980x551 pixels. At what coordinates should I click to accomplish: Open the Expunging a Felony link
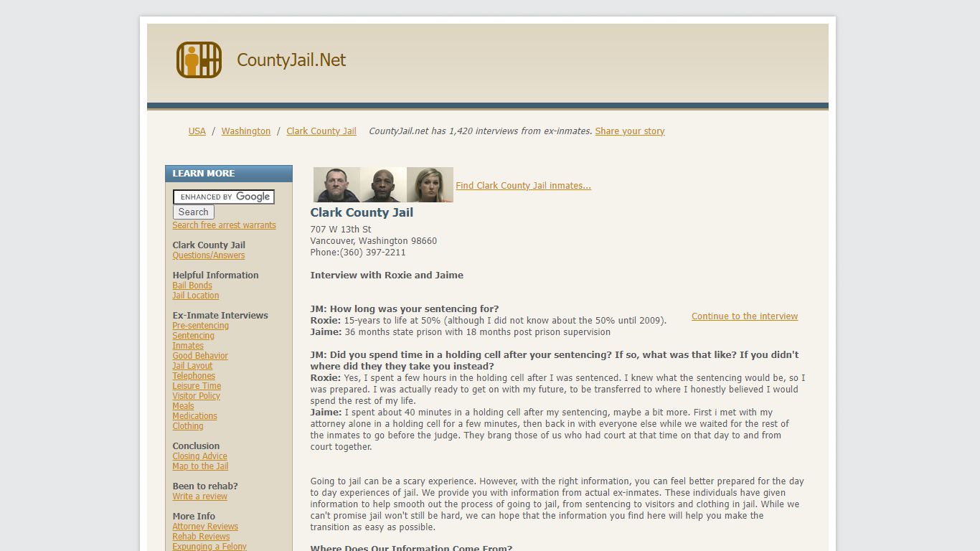click(209, 547)
